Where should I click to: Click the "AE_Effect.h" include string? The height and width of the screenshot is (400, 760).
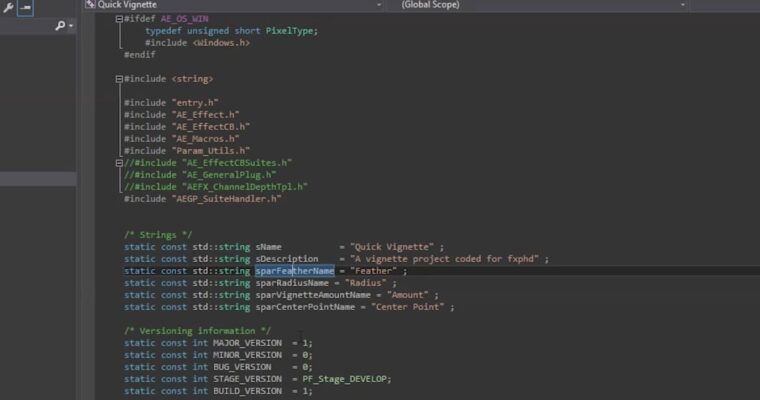click(206, 115)
